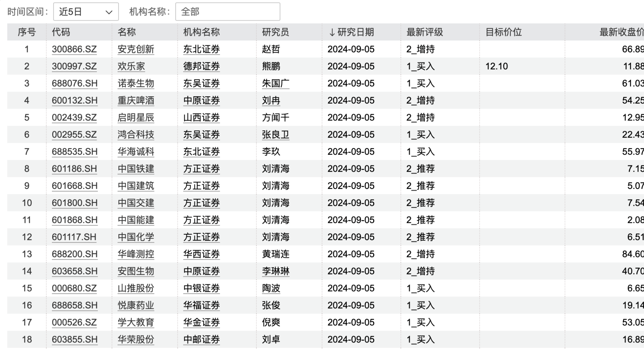Open stock code link 300866.SZ
The height and width of the screenshot is (349, 644).
click(74, 49)
